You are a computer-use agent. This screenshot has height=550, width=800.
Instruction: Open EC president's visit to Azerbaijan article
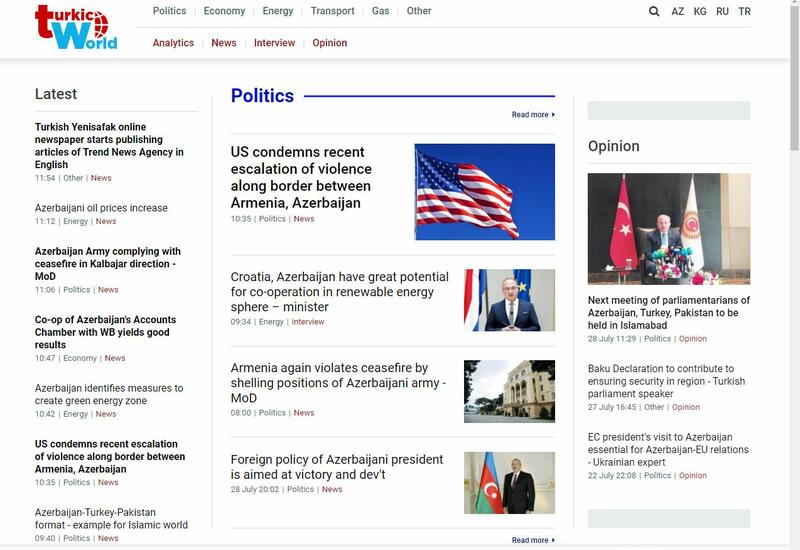[x=668, y=449]
